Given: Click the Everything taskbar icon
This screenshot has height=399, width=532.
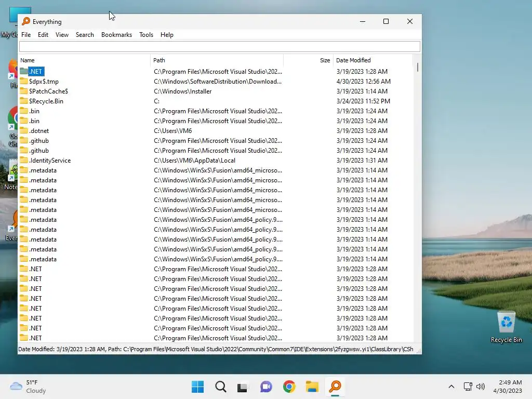Looking at the screenshot, I should click(x=335, y=387).
